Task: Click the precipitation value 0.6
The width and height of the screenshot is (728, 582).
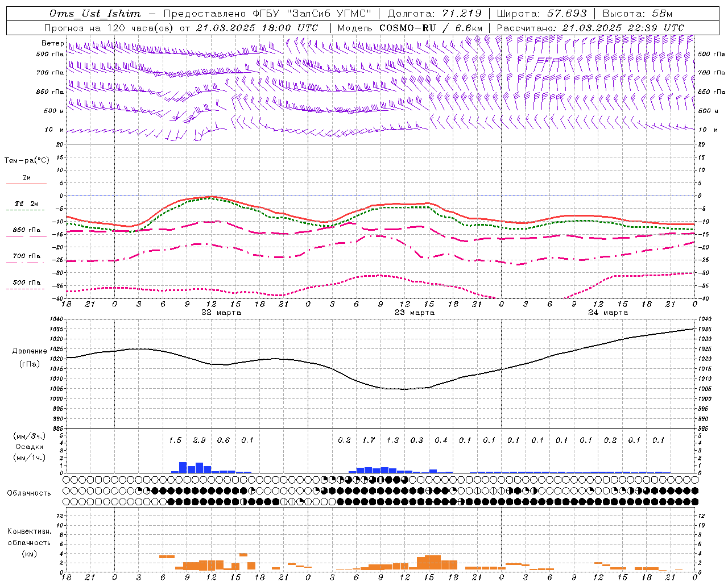Action: 223,440
